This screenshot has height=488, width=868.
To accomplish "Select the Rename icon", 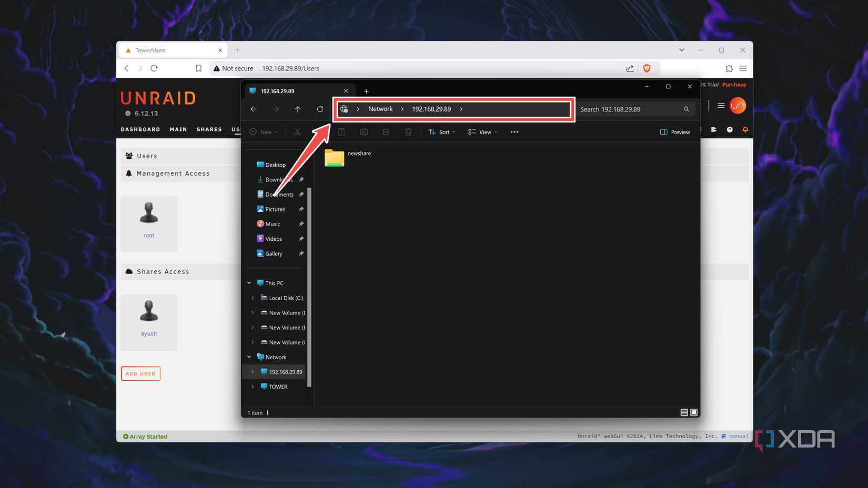I will [x=364, y=132].
